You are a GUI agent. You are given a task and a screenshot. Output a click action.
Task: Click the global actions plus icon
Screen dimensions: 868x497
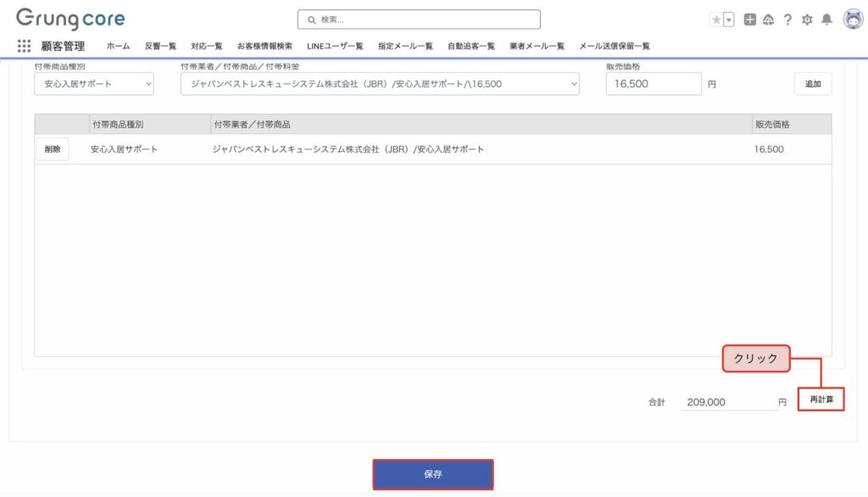tap(750, 20)
